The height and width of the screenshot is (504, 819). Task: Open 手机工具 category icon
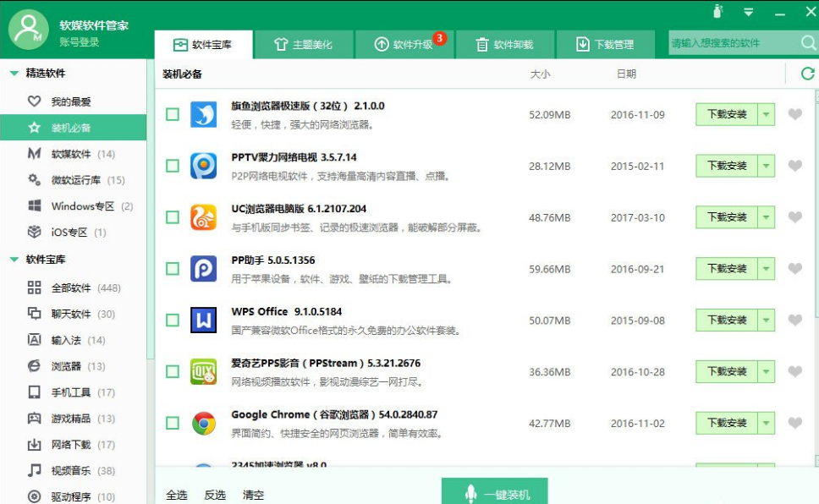click(35, 392)
